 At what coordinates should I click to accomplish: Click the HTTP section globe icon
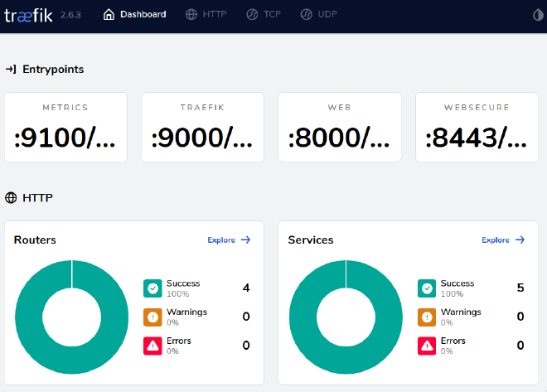pos(11,198)
